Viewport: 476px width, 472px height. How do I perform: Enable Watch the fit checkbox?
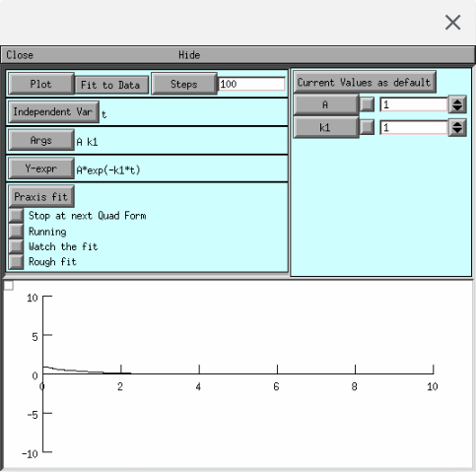click(16, 246)
